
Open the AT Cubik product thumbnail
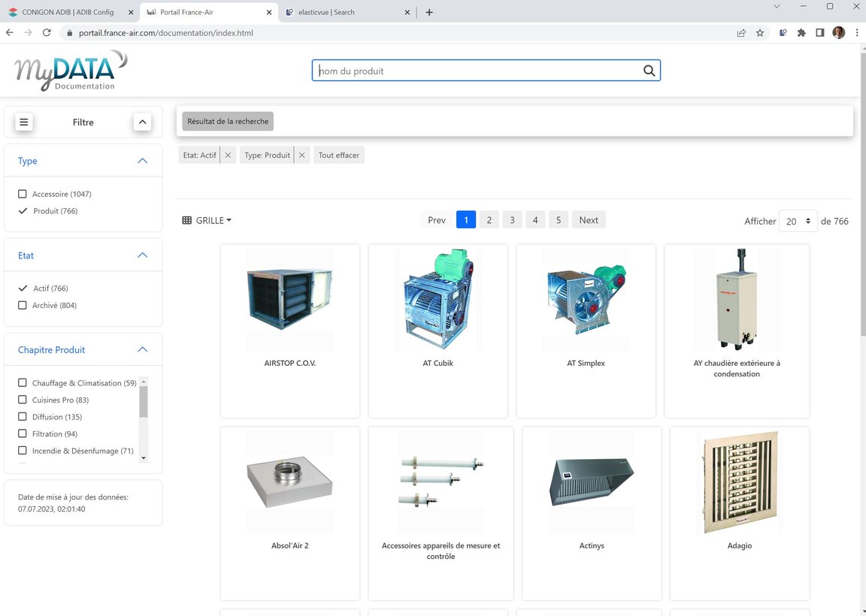click(438, 299)
